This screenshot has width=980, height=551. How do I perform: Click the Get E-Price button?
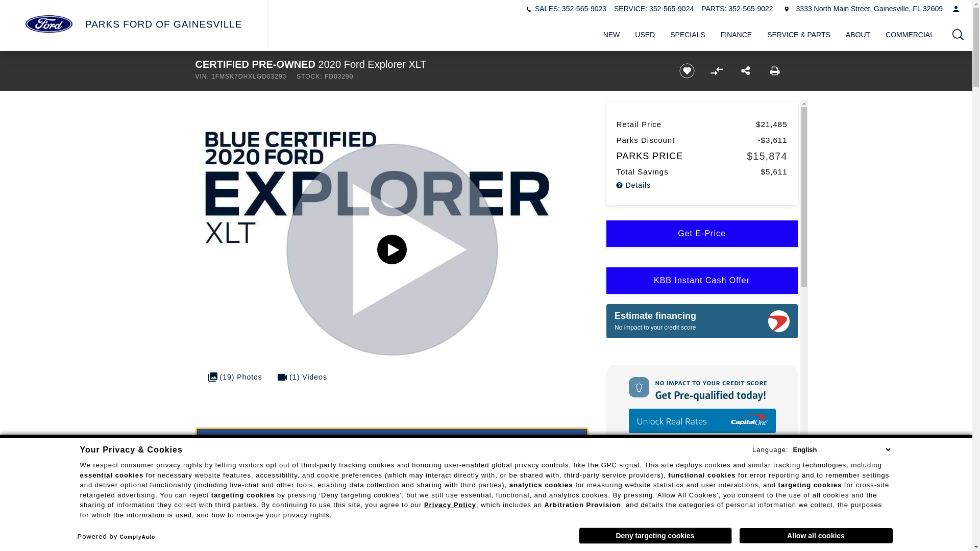[x=701, y=234]
